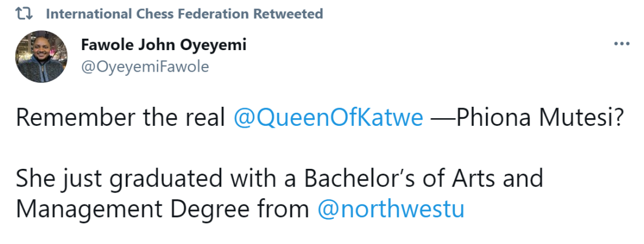Open the Fawole John Oyeyemi display name
This screenshot has height=244, width=644.
point(163,45)
